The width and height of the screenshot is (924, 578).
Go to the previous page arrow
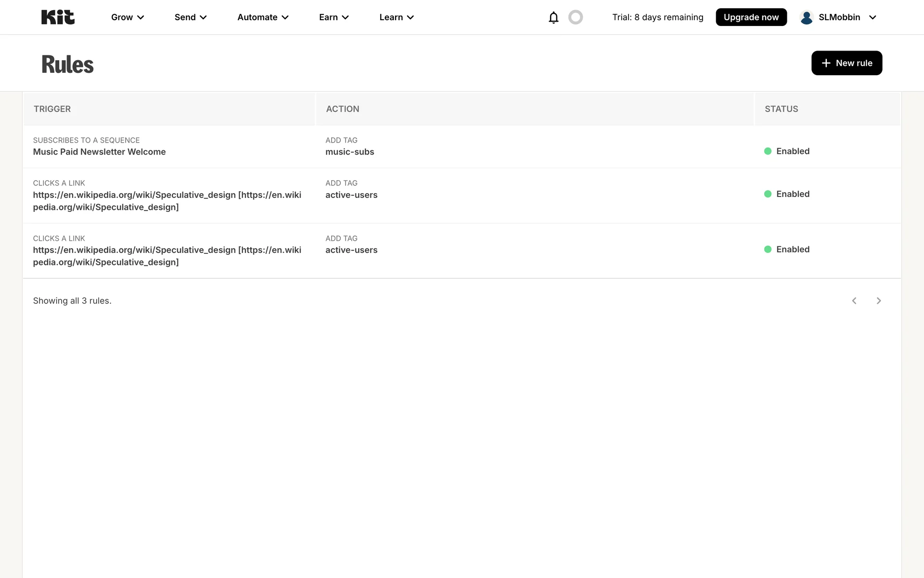(x=854, y=301)
